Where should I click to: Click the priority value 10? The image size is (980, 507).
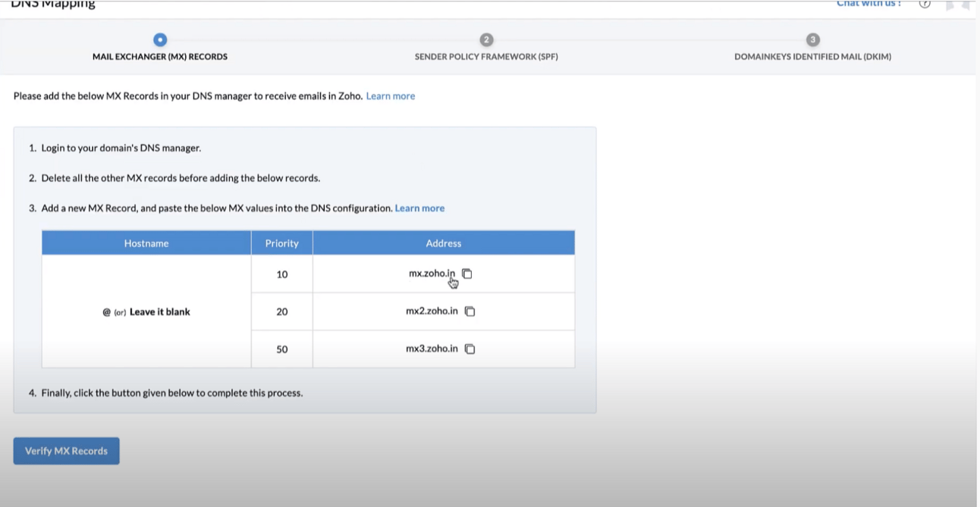tap(282, 274)
